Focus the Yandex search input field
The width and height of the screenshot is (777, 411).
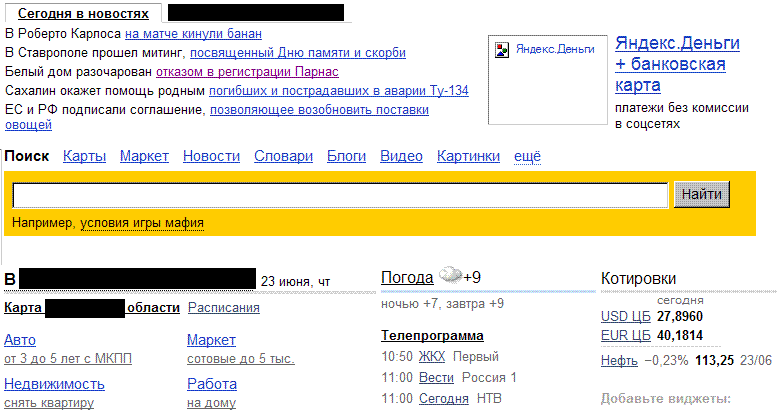(x=340, y=195)
